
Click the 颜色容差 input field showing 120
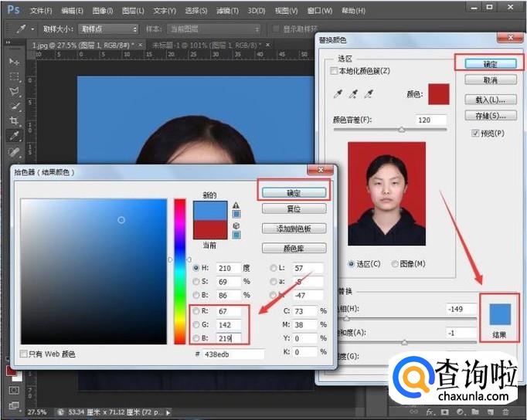431,120
